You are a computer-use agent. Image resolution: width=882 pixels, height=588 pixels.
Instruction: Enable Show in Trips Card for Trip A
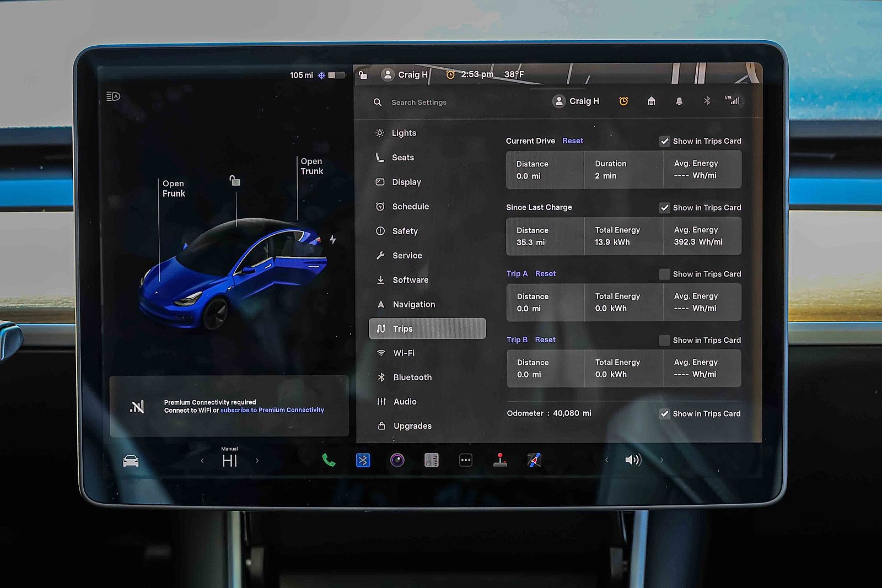click(x=665, y=274)
